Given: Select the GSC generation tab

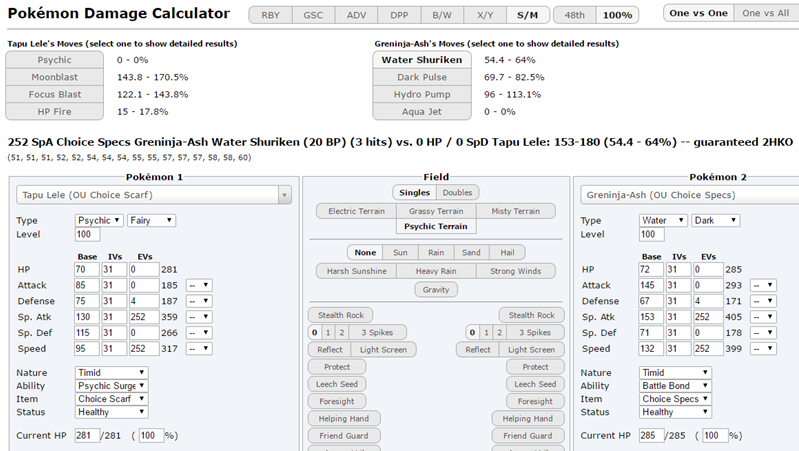Looking at the screenshot, I should coord(313,15).
